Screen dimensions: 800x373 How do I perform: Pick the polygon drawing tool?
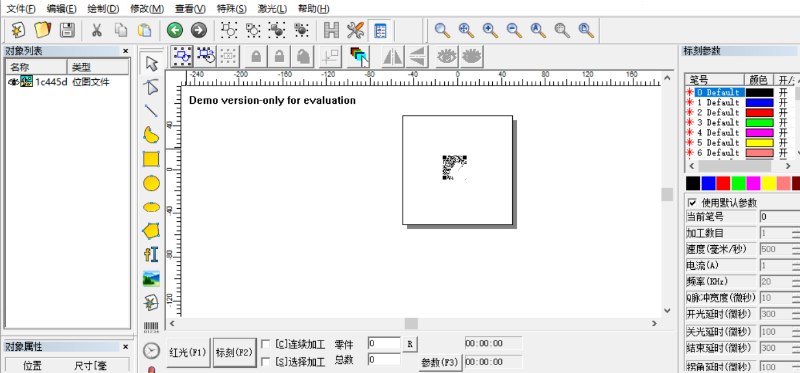pos(151,231)
